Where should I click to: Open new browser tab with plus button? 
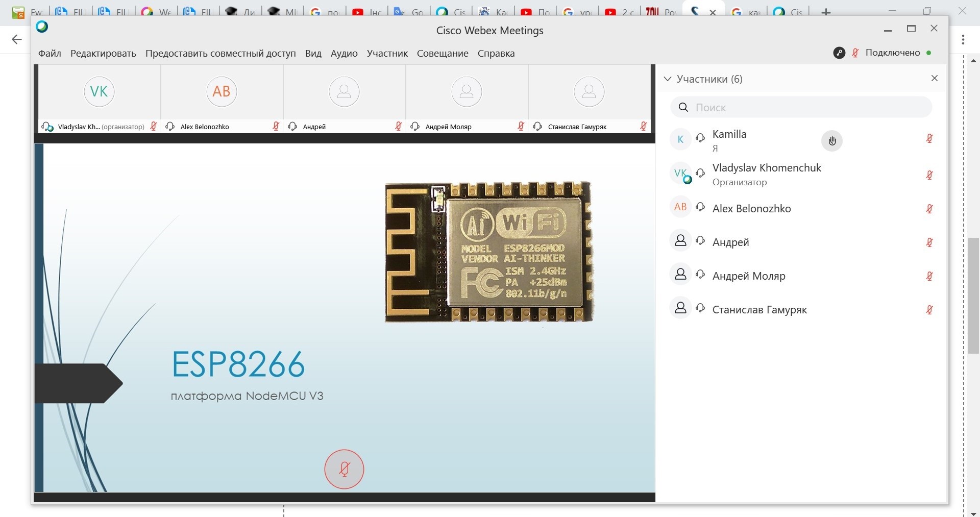point(826,12)
